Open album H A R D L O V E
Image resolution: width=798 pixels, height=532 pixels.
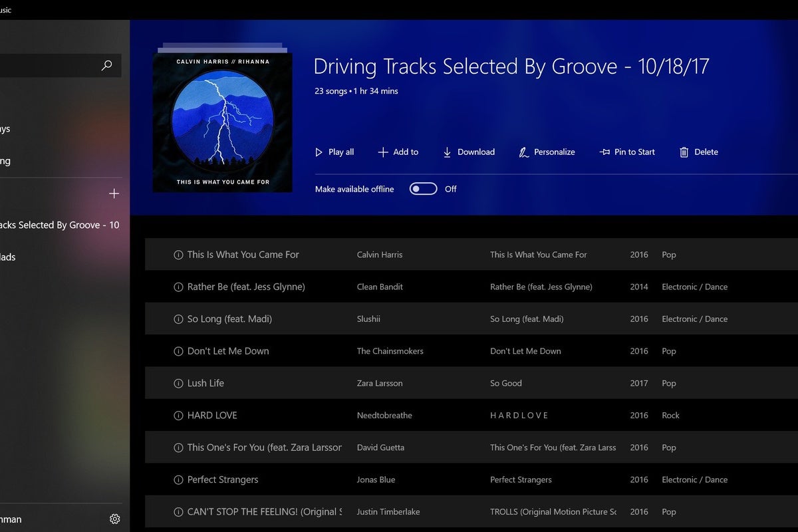tap(519, 416)
